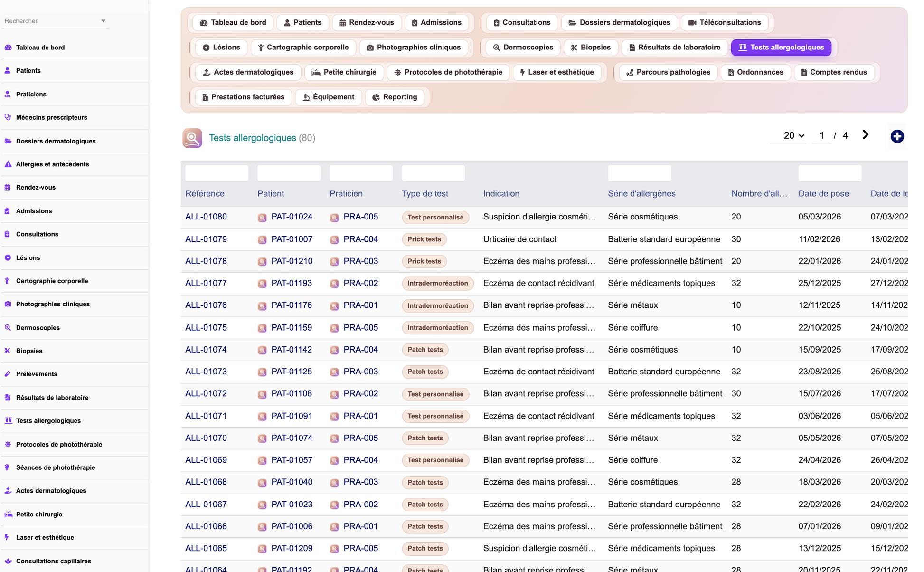Open the Reporting tab

[x=395, y=97]
